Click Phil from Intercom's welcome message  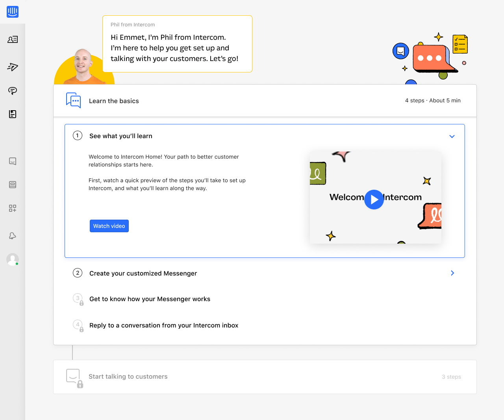coord(177,44)
